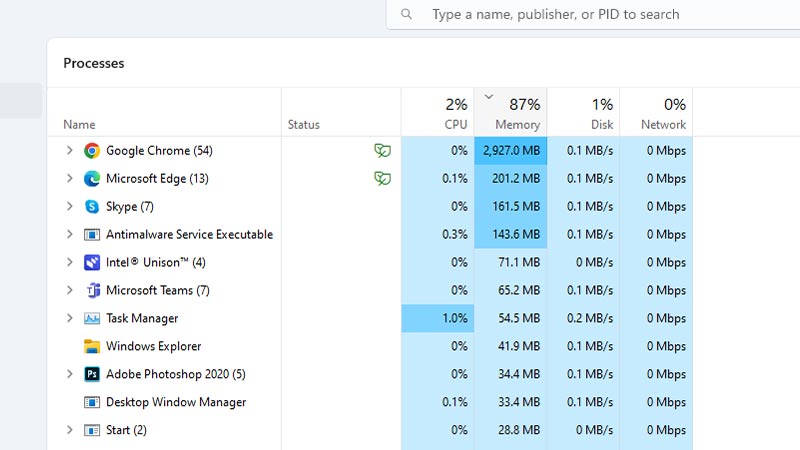Expand the Task Manager process row
This screenshot has width=800, height=450.
[69, 318]
